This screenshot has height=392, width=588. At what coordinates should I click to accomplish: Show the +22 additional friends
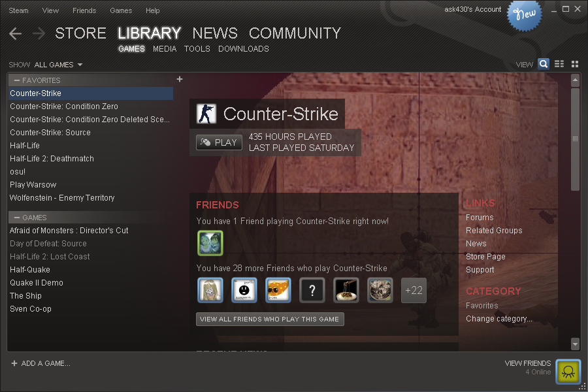pyautogui.click(x=414, y=290)
